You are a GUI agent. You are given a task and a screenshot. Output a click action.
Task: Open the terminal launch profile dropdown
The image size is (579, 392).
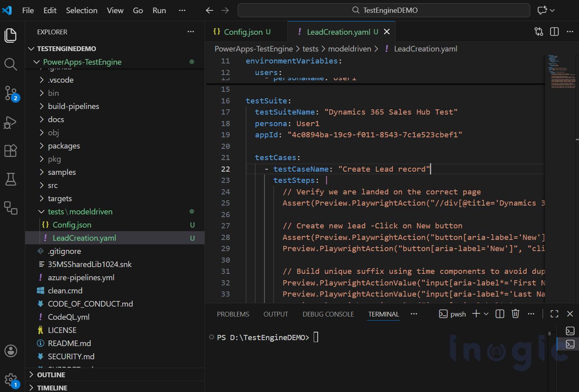[x=485, y=314]
